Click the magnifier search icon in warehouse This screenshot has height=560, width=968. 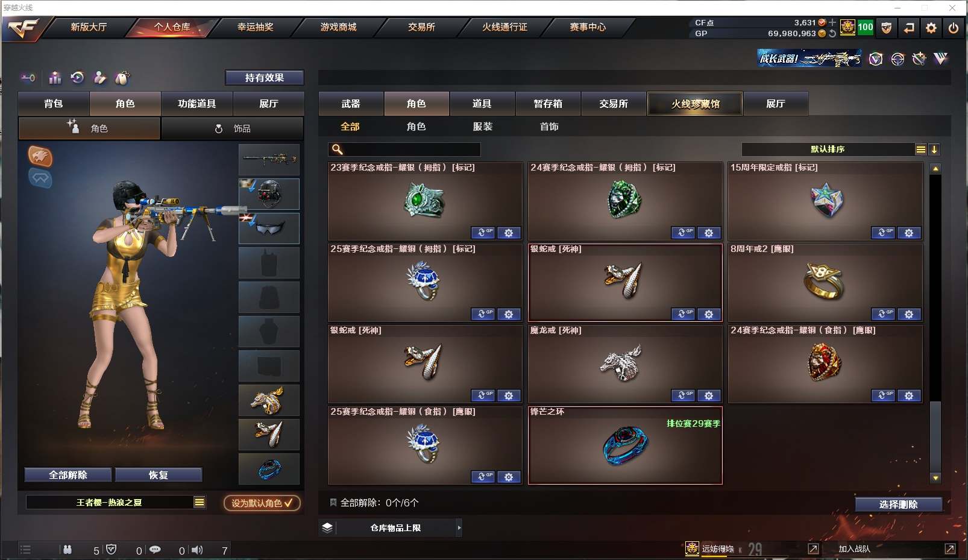click(338, 149)
